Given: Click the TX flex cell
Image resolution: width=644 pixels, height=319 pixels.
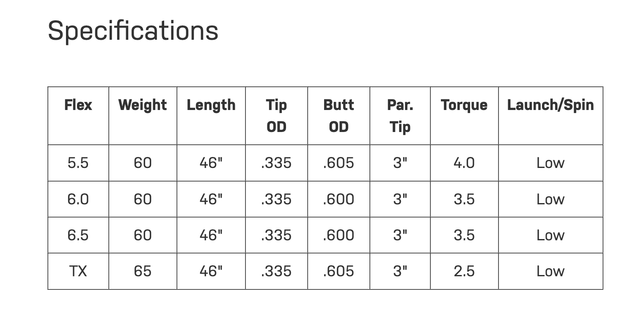Looking at the screenshot, I should point(78,271).
